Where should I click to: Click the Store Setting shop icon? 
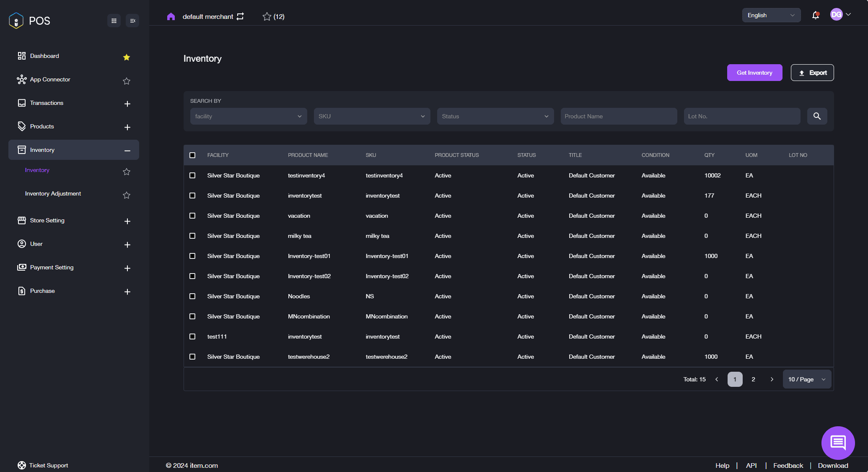[x=22, y=220]
